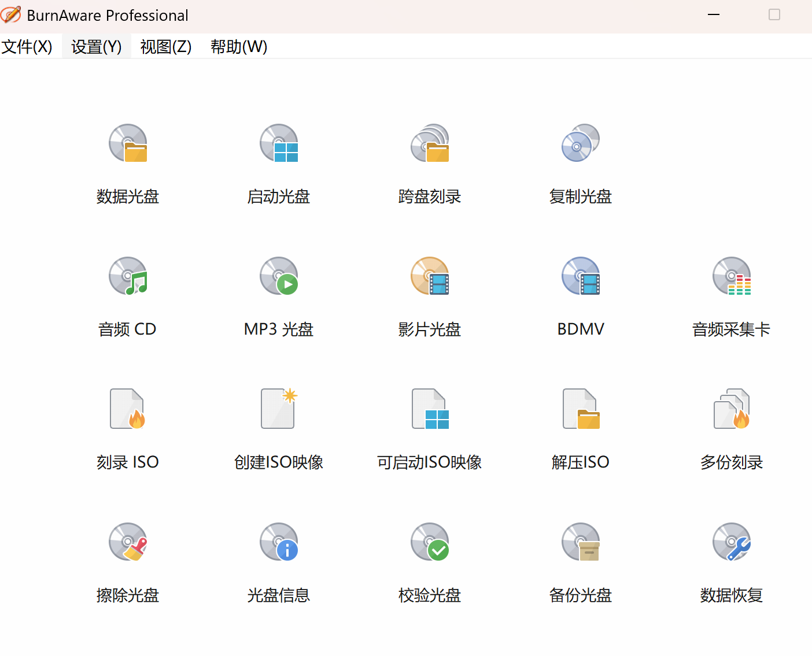Open the 影片光盘 video disc icon

pyautogui.click(x=430, y=276)
